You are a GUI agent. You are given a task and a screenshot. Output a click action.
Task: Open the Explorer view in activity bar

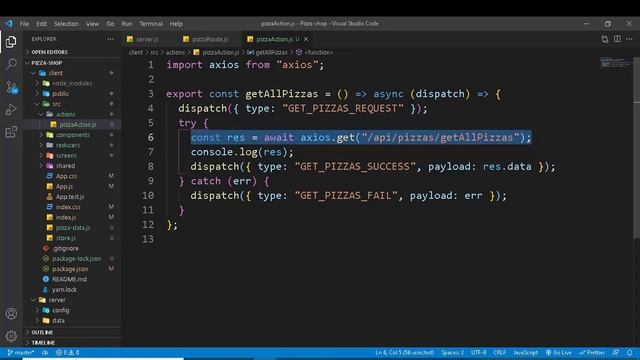click(x=11, y=42)
